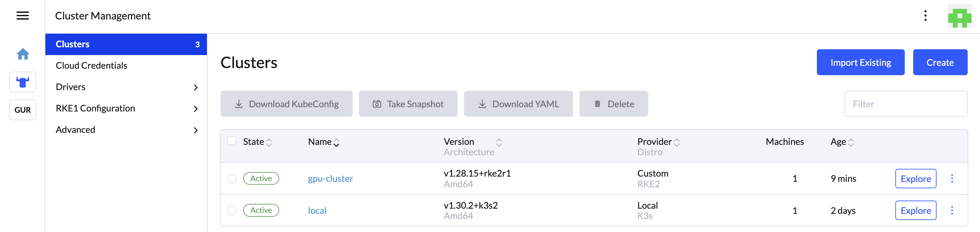Open the gpu-cluster name link
This screenshot has height=232, width=980.
pyautogui.click(x=330, y=178)
